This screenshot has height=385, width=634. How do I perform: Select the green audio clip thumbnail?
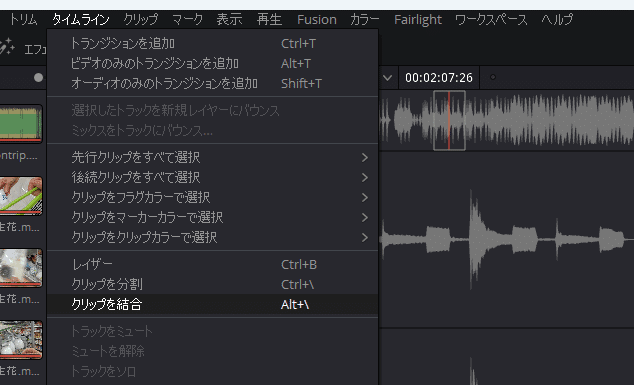click(x=21, y=124)
